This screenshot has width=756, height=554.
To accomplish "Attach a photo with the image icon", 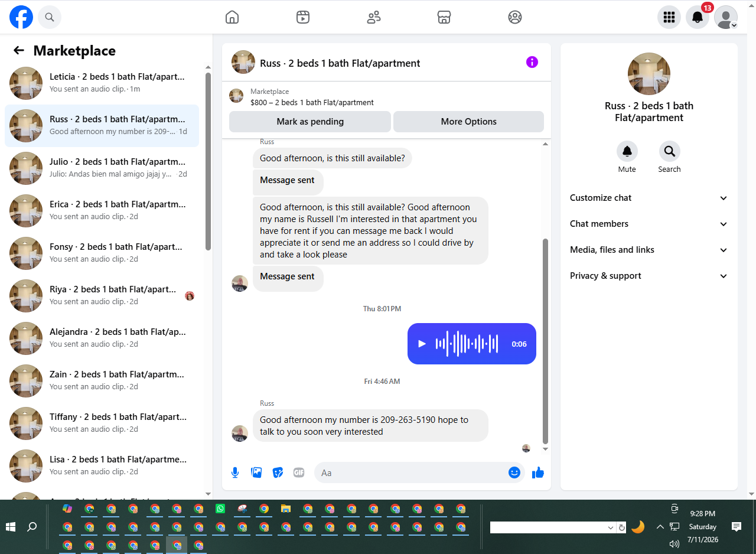I will (x=256, y=472).
